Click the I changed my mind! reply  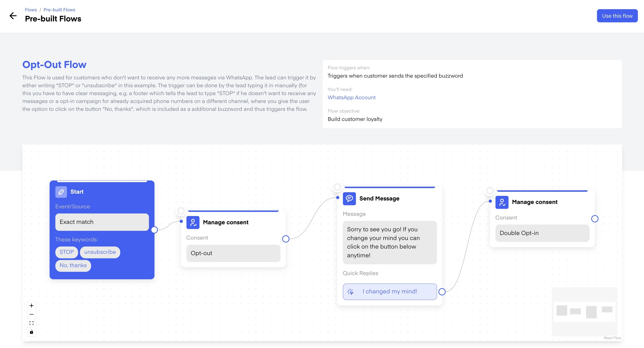390,291
